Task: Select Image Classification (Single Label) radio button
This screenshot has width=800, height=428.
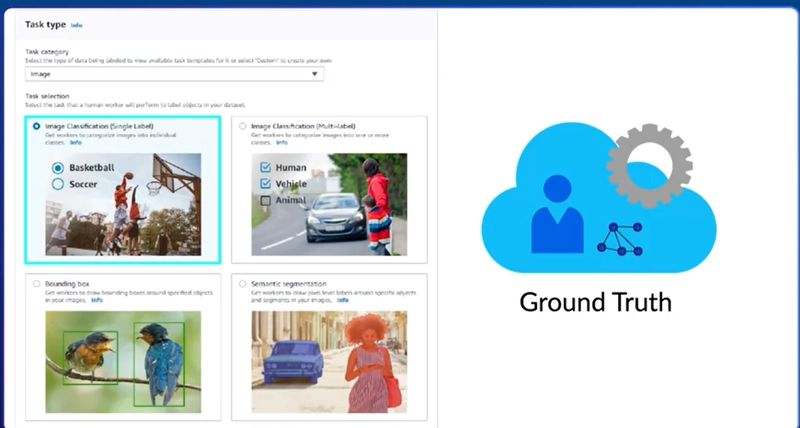Action: point(36,126)
